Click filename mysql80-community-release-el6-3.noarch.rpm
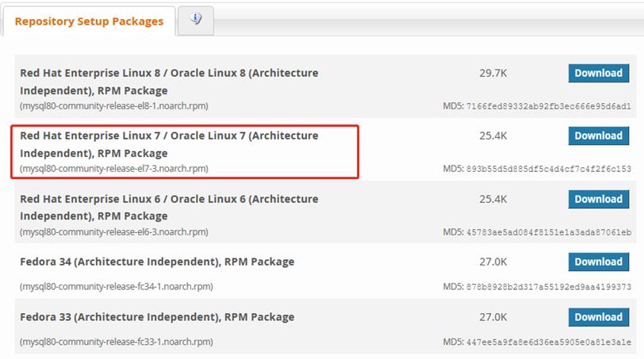This screenshot has width=644, height=359. click(x=114, y=232)
